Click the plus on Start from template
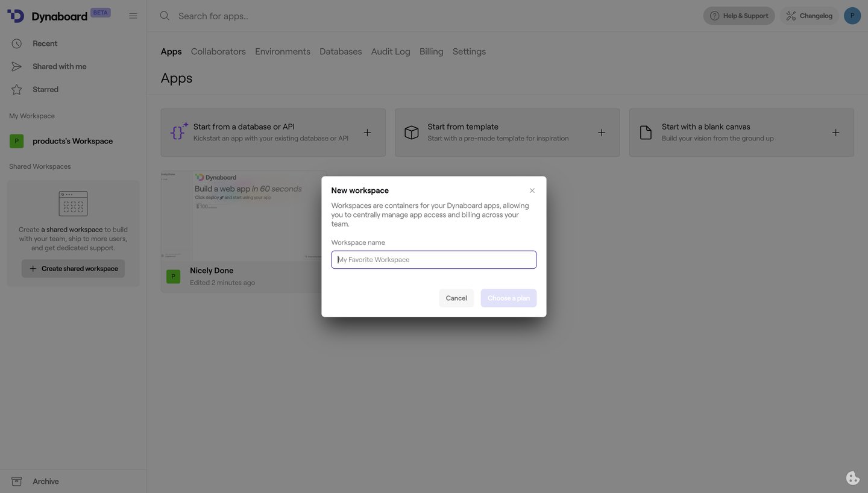This screenshot has height=493, width=868. point(601,132)
